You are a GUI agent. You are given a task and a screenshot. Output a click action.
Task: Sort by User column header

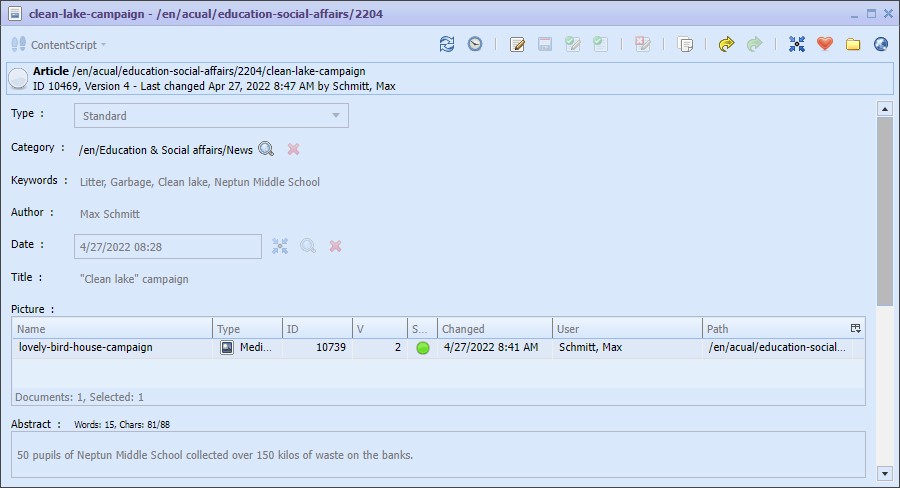coord(627,329)
